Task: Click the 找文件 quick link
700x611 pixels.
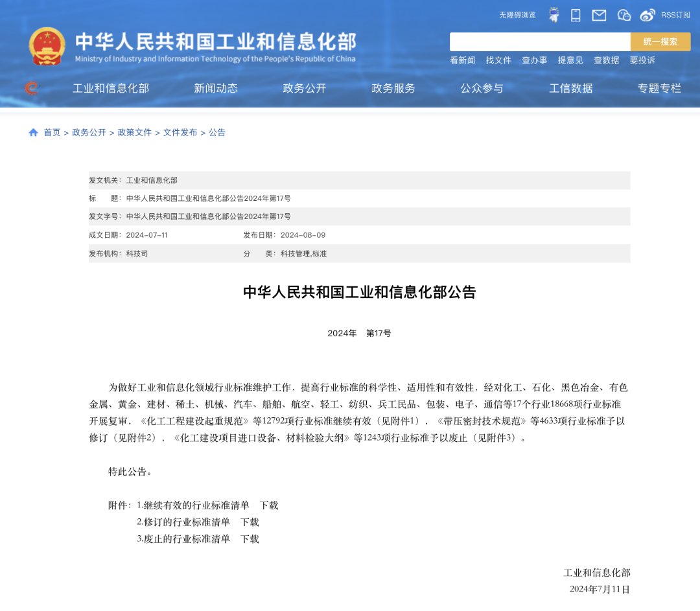Action: coord(498,60)
